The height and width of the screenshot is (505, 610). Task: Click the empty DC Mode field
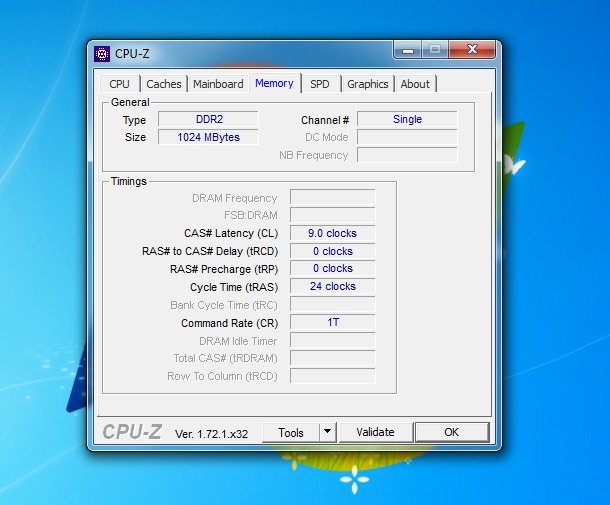coord(407,137)
